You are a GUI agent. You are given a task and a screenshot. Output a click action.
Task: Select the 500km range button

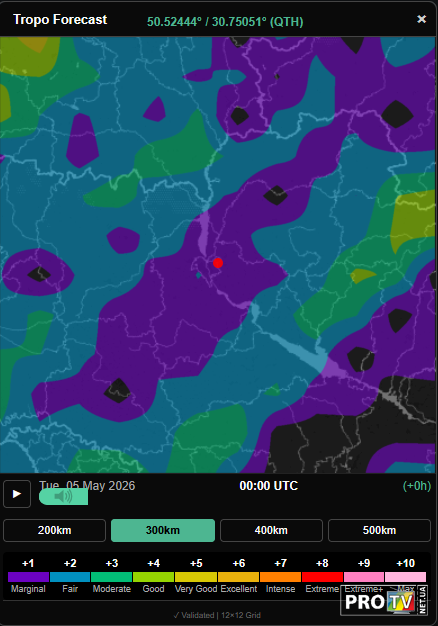click(379, 530)
